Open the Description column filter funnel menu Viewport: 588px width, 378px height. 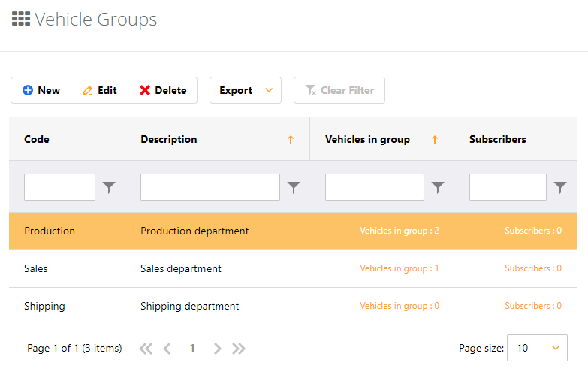[x=294, y=187]
